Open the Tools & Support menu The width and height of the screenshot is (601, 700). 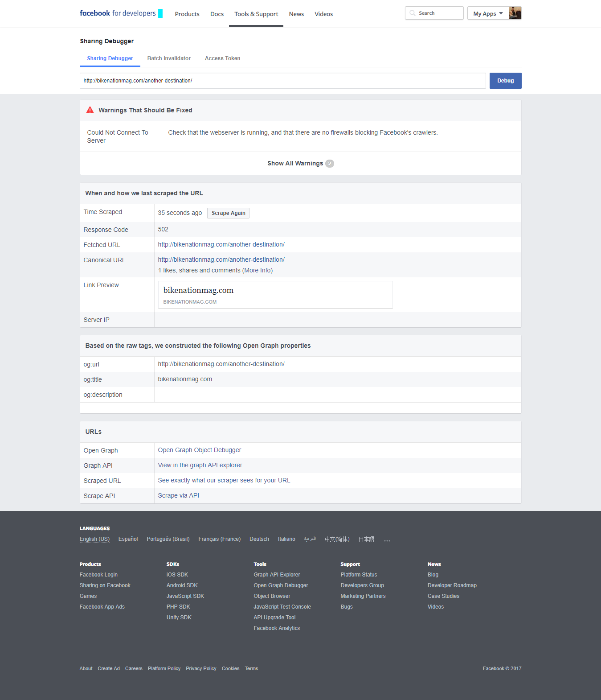[x=256, y=14]
